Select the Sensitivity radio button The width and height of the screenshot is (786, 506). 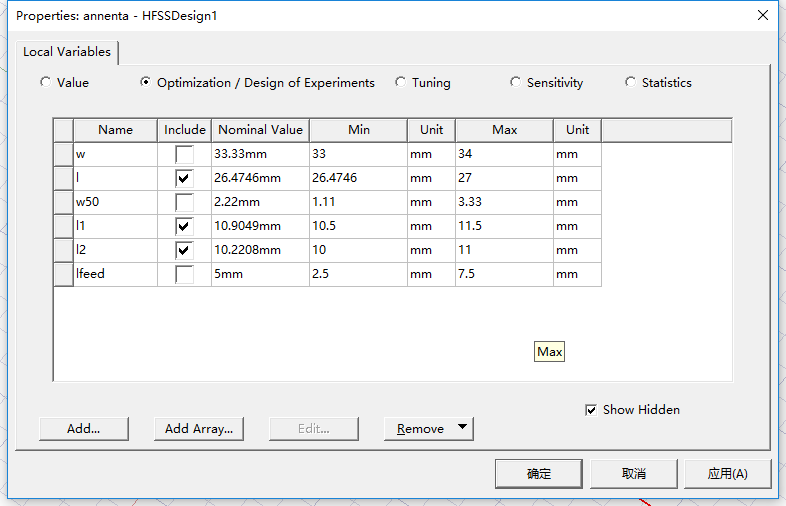pos(516,83)
